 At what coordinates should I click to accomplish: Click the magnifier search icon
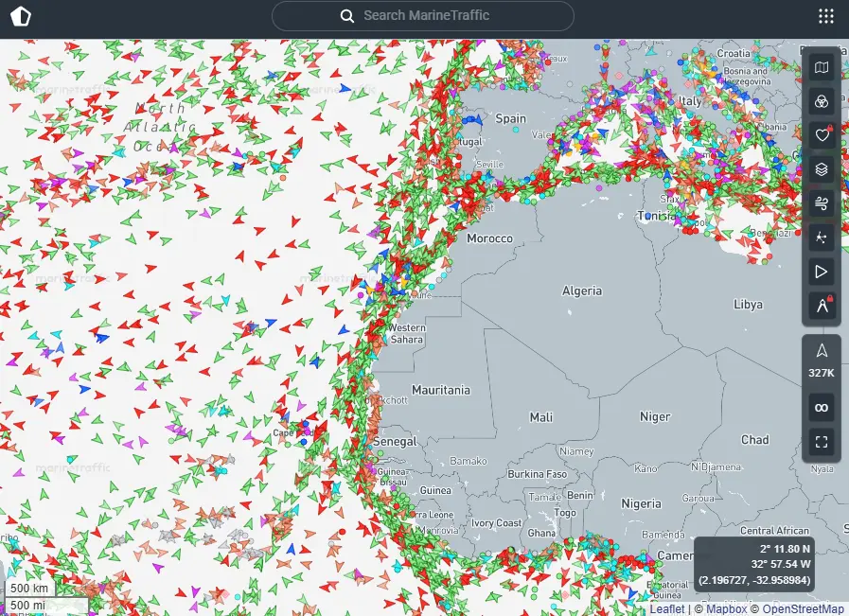click(347, 16)
